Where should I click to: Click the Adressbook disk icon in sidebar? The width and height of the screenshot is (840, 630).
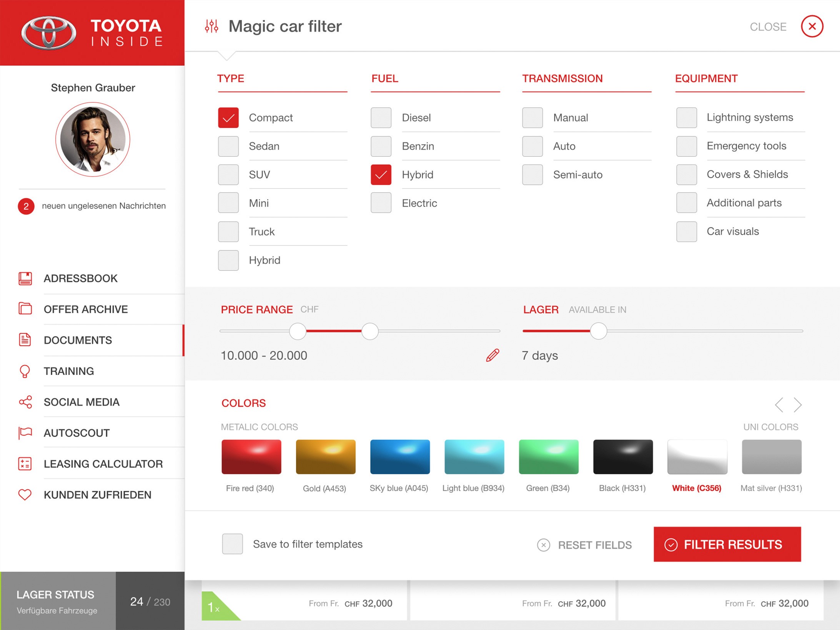[x=25, y=279]
